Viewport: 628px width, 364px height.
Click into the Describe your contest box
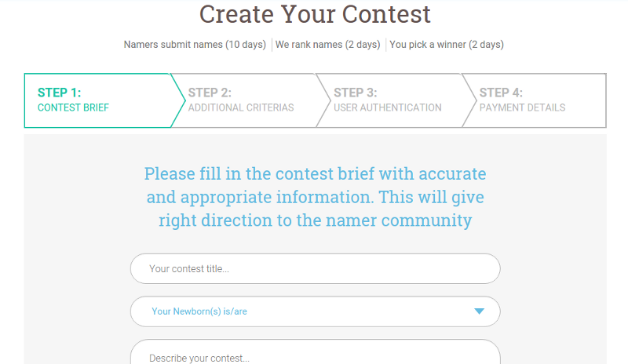[316, 352]
